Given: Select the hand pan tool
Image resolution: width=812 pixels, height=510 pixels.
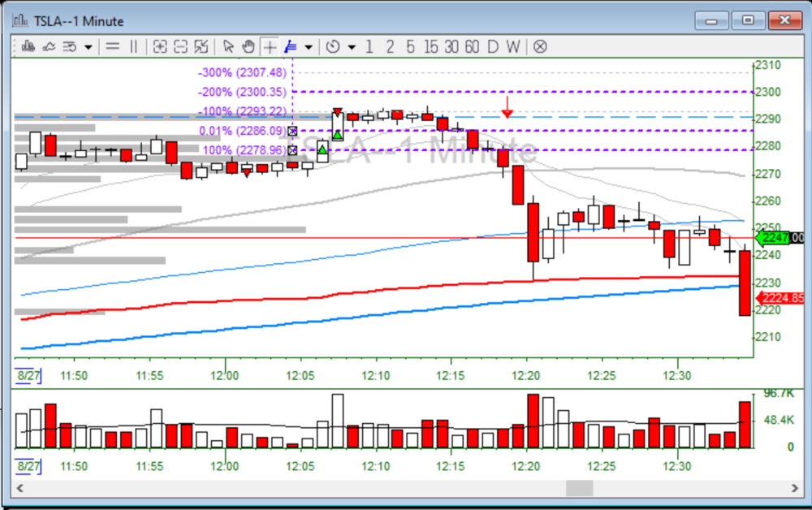Looking at the screenshot, I should (248, 46).
